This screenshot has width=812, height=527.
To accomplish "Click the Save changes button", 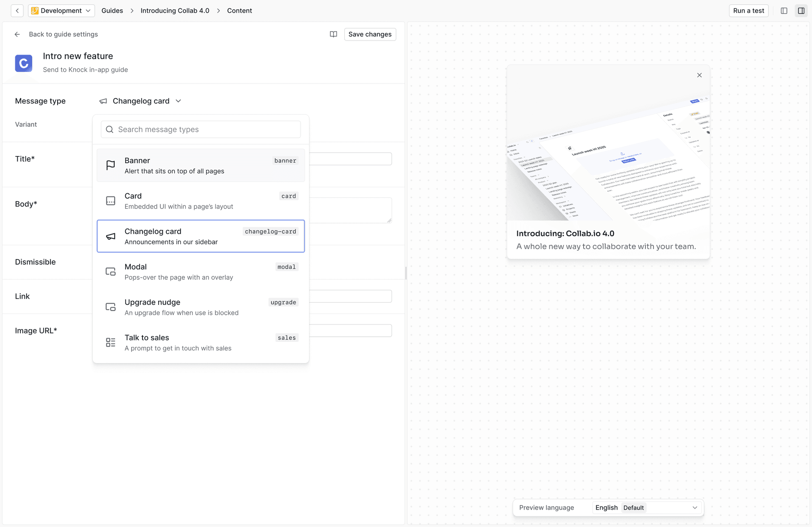I will pos(370,34).
